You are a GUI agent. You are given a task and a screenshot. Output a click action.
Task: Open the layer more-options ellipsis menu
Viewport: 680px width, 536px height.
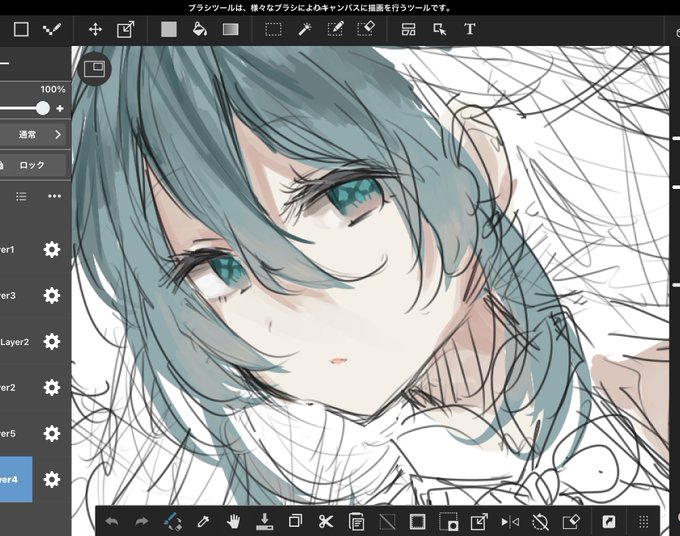[54, 196]
